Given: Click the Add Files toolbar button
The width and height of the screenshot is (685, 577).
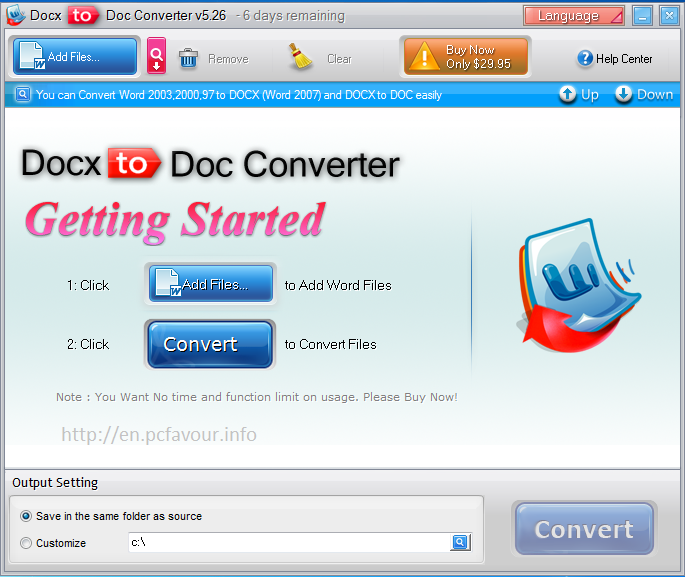Looking at the screenshot, I should [x=76, y=57].
